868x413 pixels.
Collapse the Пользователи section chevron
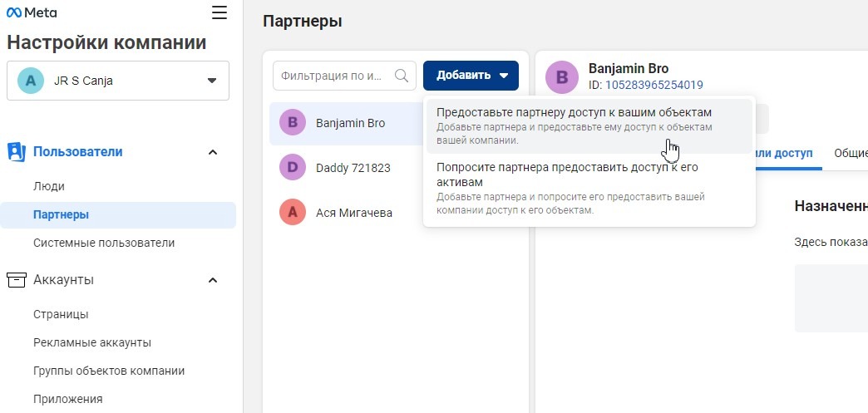pos(213,152)
